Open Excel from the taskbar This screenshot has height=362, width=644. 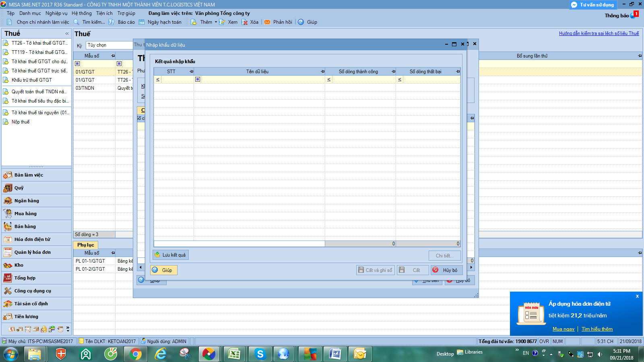tap(234, 354)
